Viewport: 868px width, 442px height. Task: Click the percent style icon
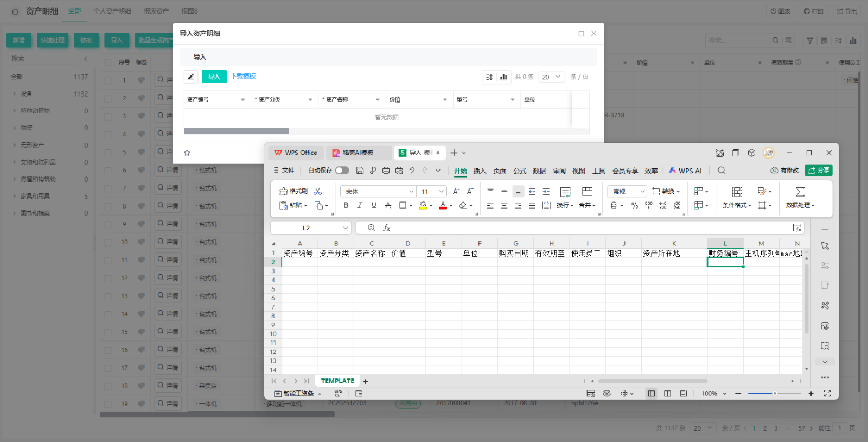pos(635,205)
